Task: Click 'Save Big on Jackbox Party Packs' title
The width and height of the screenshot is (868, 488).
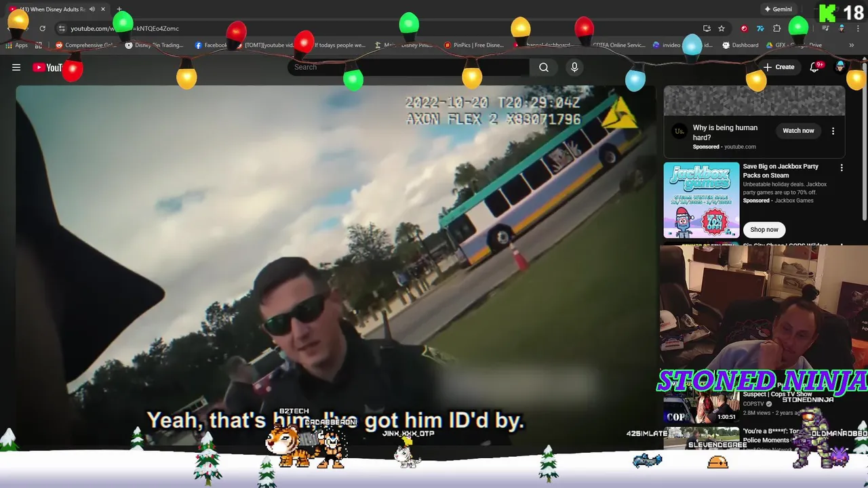Action: tap(781, 171)
